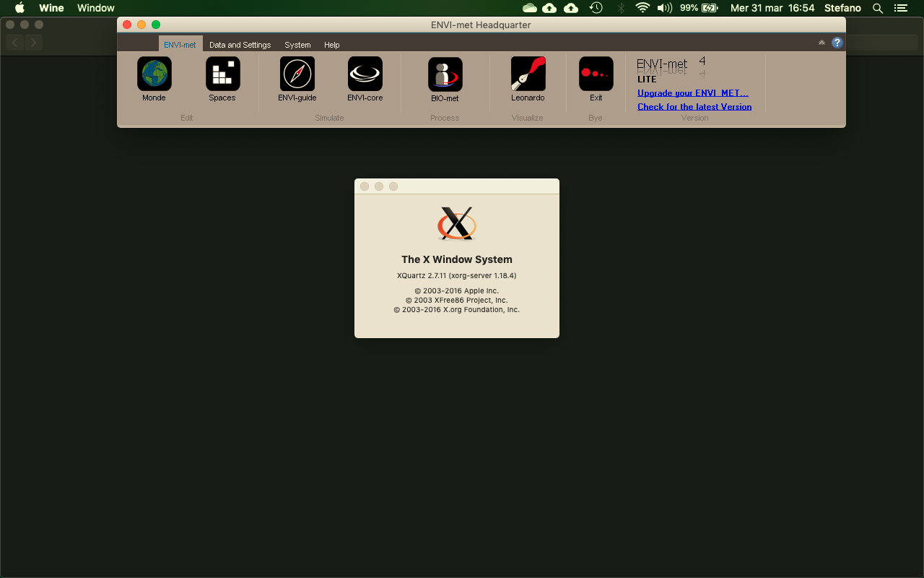The width and height of the screenshot is (924, 578).
Task: Click the Wi-Fi icon in menu bar
Action: click(642, 8)
